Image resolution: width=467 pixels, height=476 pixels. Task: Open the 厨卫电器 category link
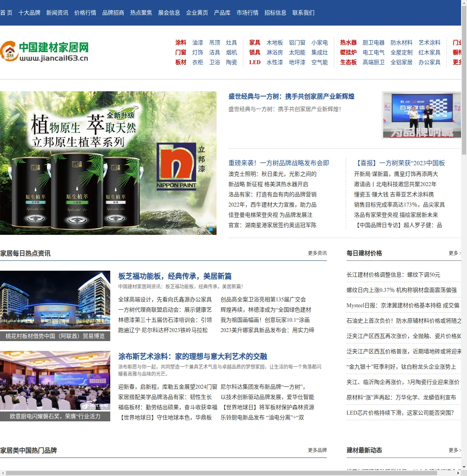coord(374,42)
